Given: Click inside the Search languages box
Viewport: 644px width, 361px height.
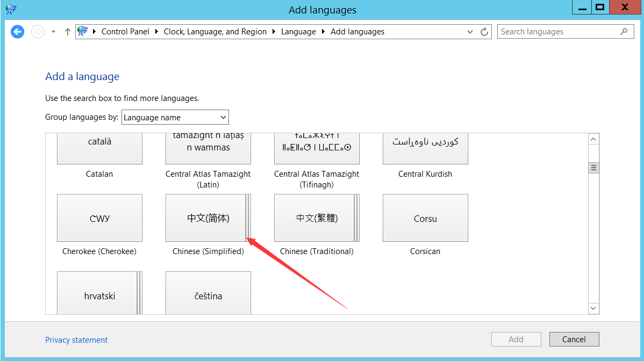Looking at the screenshot, I should [554, 32].
